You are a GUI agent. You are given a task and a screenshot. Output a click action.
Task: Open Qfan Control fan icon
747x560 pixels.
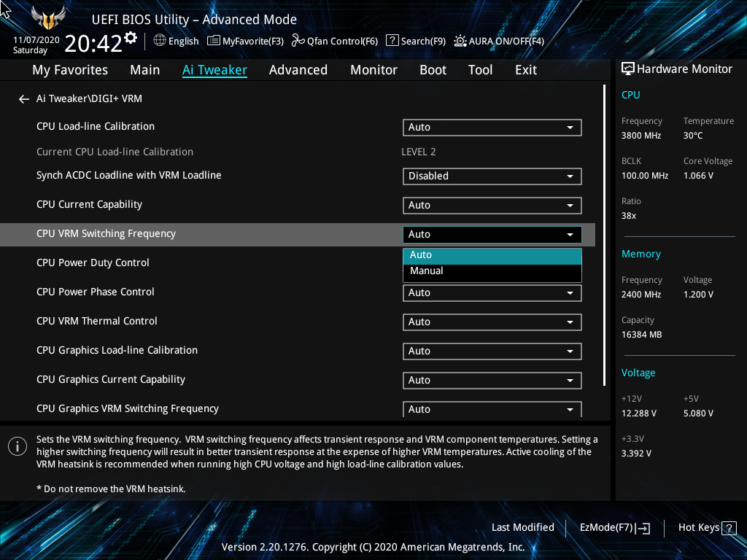point(298,41)
